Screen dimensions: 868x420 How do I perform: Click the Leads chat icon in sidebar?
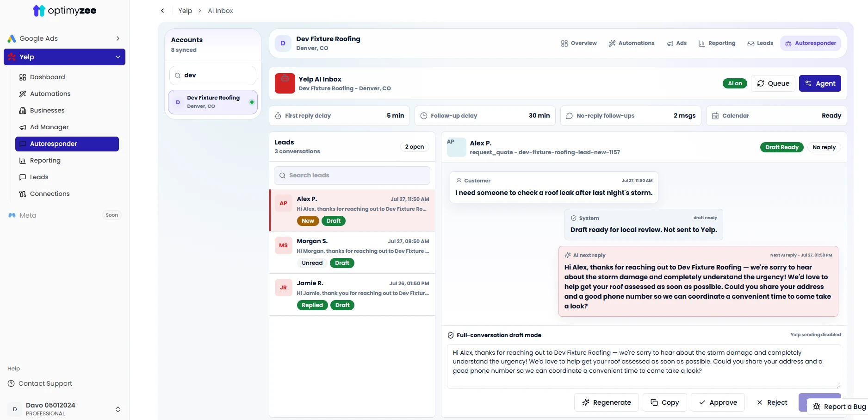tap(23, 177)
